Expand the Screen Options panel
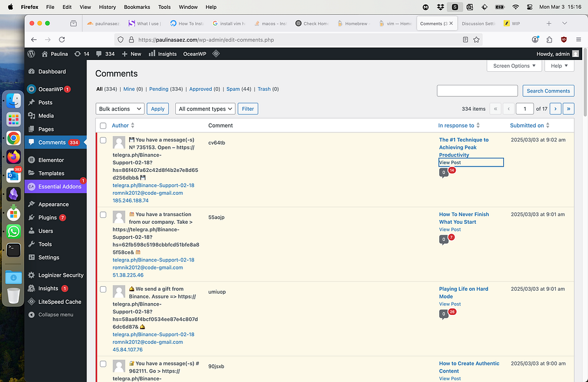 (x=514, y=66)
